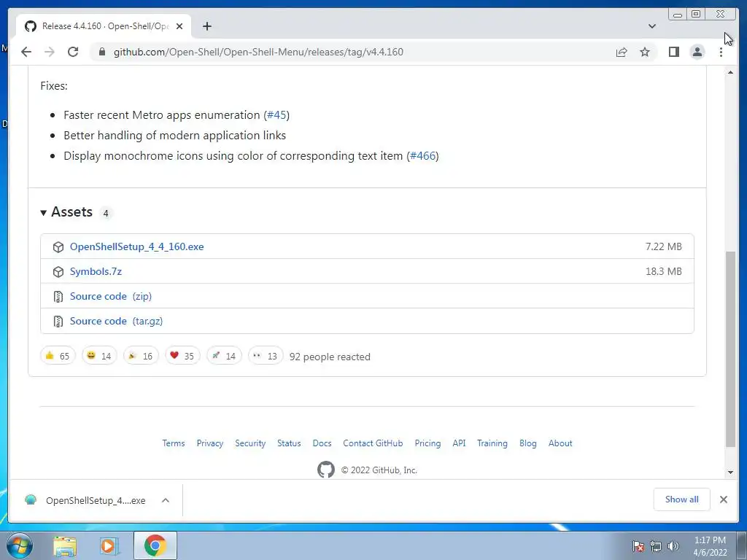Click the page vertical scrollbar thumb

click(x=730, y=349)
